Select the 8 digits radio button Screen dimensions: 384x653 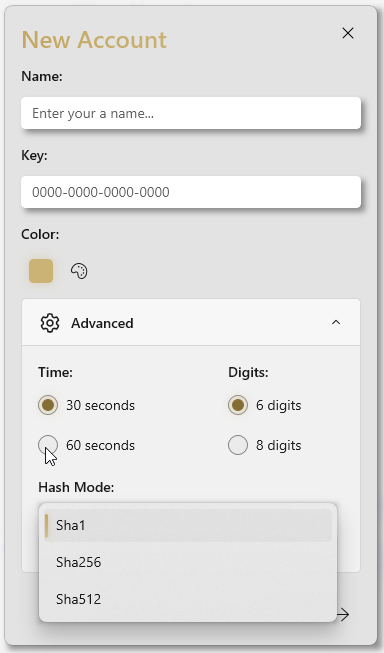pos(238,445)
